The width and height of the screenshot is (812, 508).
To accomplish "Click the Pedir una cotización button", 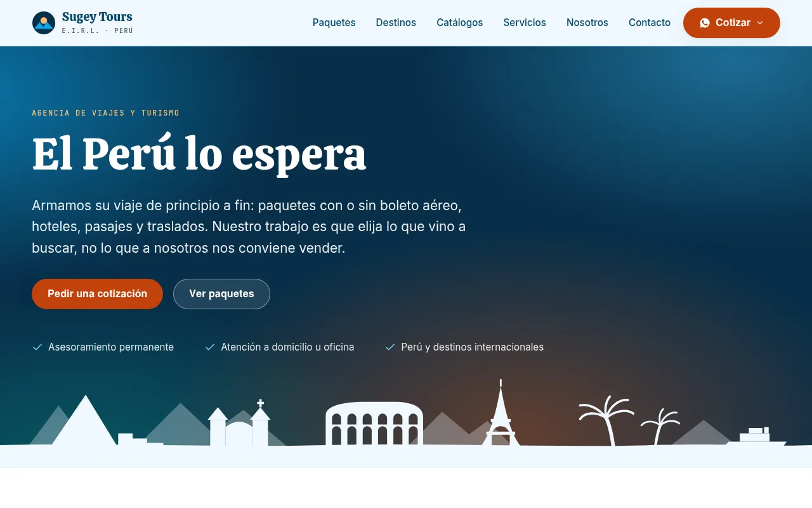I will (x=97, y=294).
